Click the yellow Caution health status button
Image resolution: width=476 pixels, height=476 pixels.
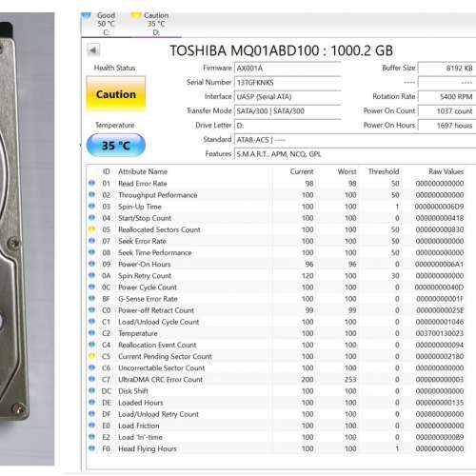coord(116,94)
